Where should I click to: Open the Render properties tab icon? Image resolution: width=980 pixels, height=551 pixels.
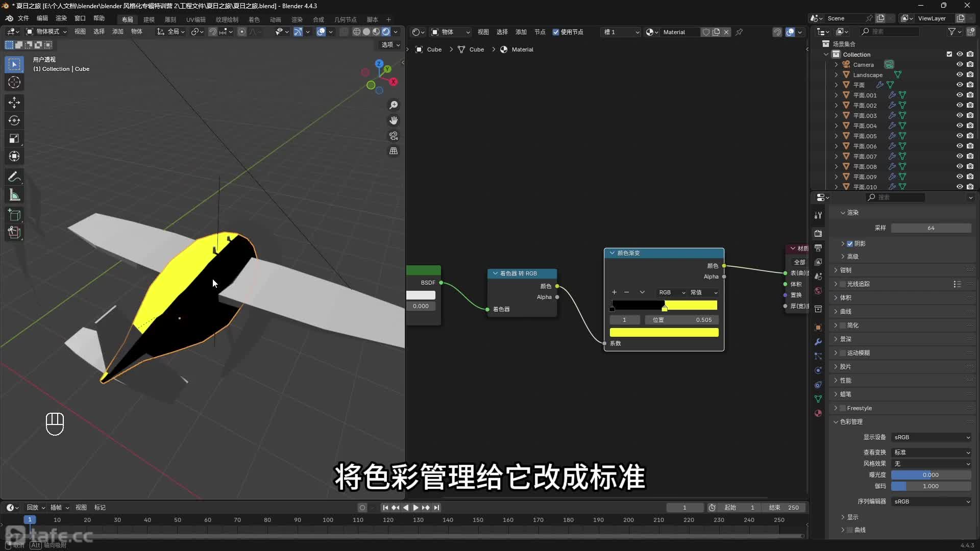pyautogui.click(x=818, y=234)
